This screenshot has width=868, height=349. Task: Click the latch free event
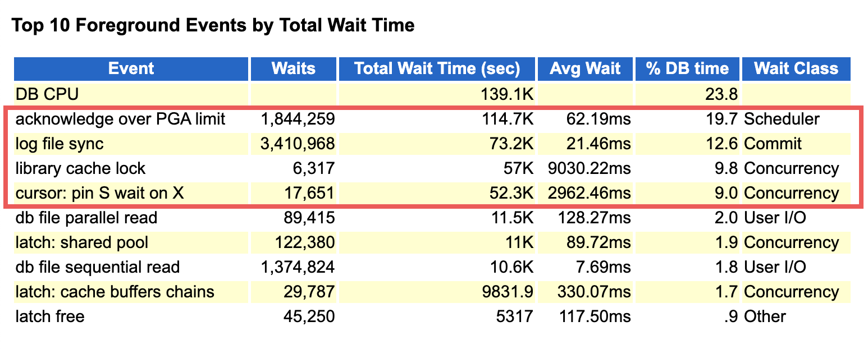click(50, 316)
